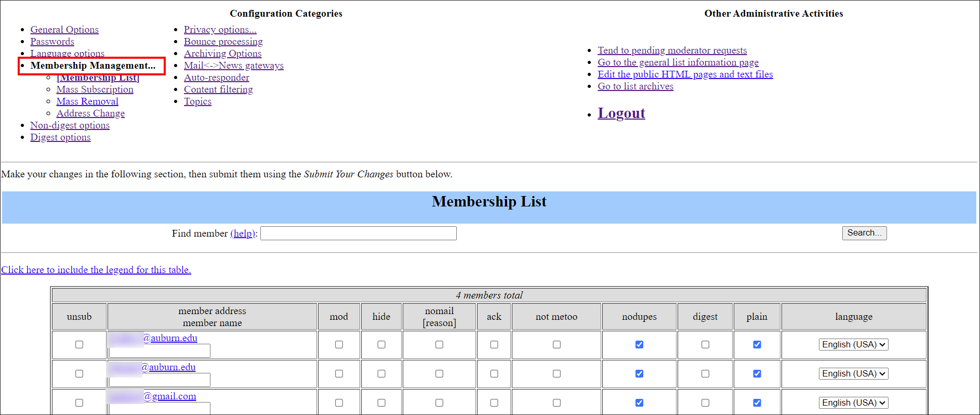Screen dimensions: 980x415
Task: Uncheck plain for the gmail.com member
Action: pos(757,403)
